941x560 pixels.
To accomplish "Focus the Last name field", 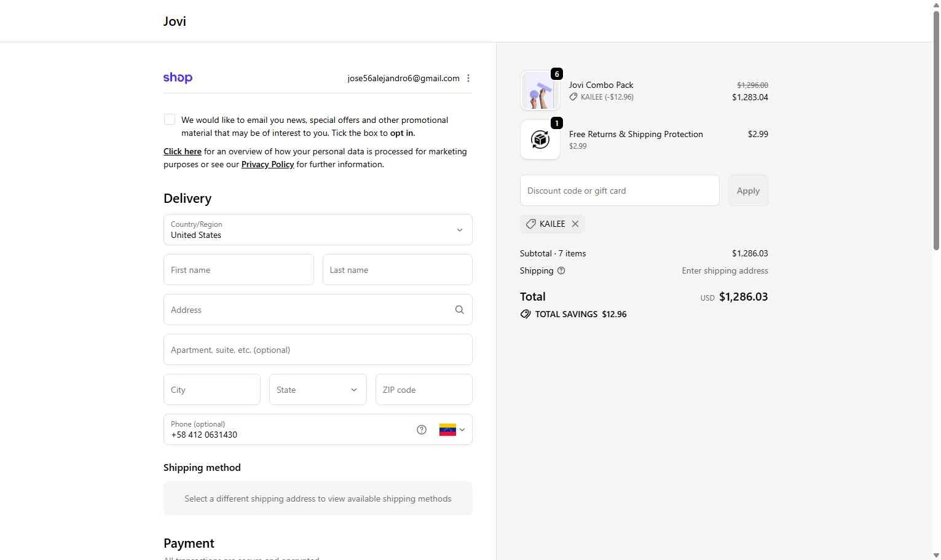I will point(397,270).
